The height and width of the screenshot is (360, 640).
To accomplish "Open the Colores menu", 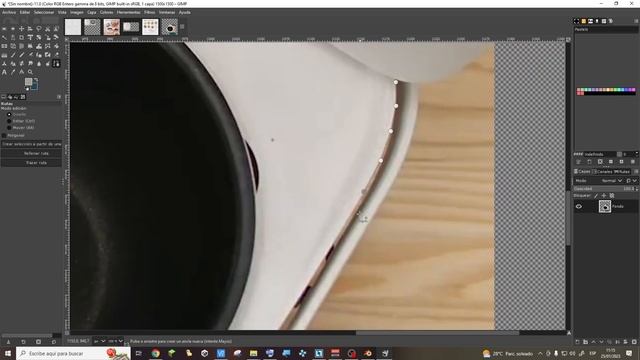I will coord(107,12).
